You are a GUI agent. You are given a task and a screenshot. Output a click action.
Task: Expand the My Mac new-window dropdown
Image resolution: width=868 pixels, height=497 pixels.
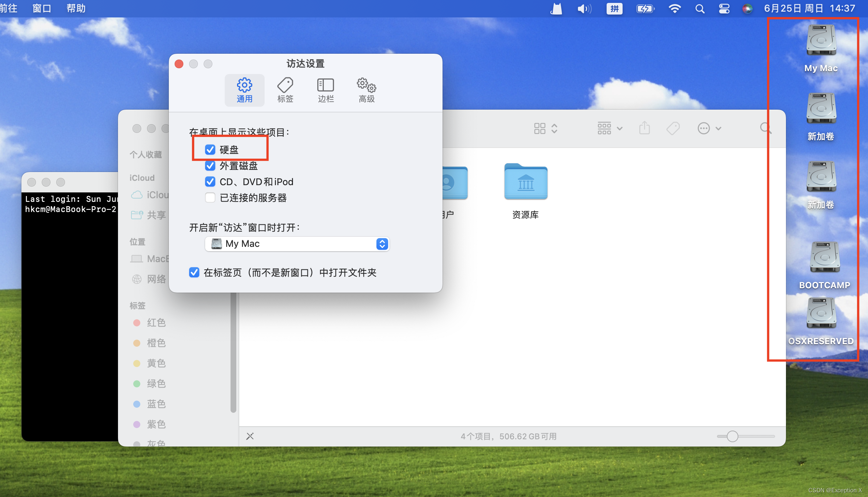point(382,244)
